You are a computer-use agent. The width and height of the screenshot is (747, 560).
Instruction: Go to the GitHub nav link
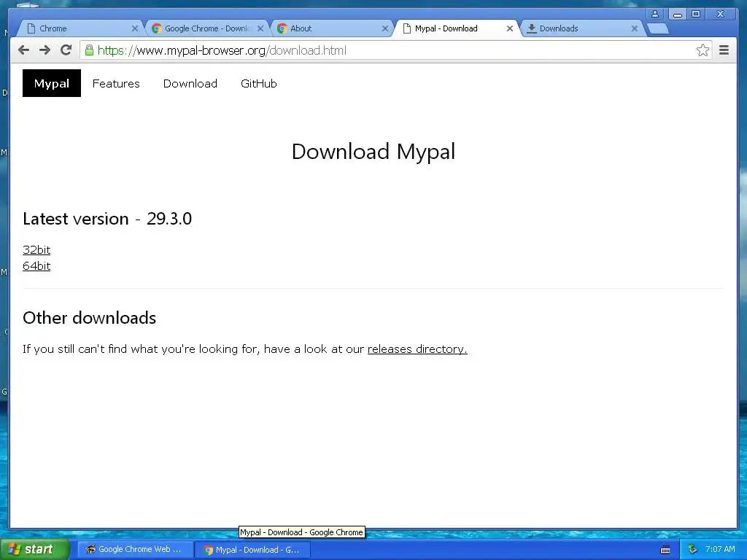[259, 83]
